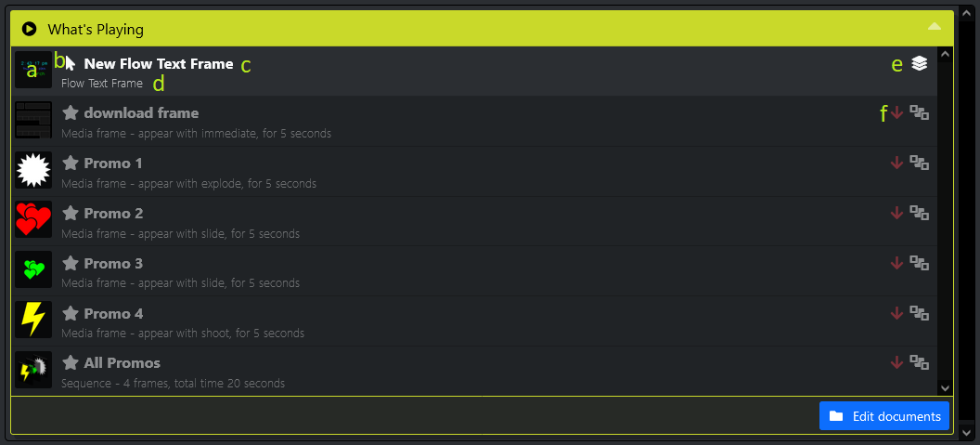Click the red down arrow on Promo 4
This screenshot has height=445, width=980.
click(896, 313)
